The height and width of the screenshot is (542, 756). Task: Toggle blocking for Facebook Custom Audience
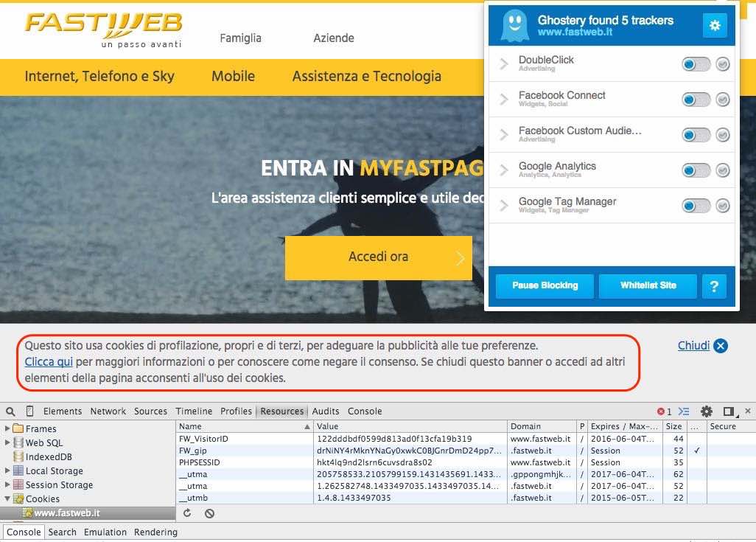point(696,135)
